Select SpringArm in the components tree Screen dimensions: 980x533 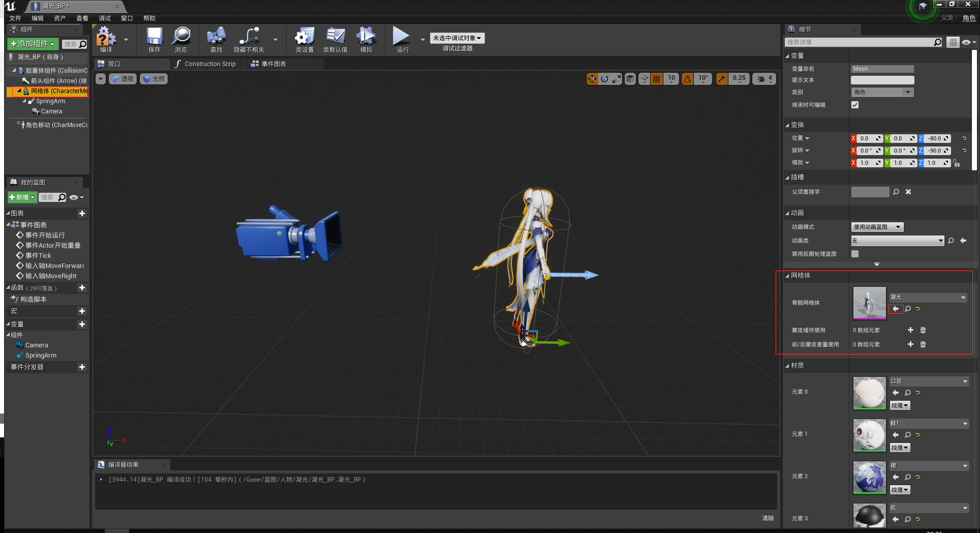[x=50, y=101]
